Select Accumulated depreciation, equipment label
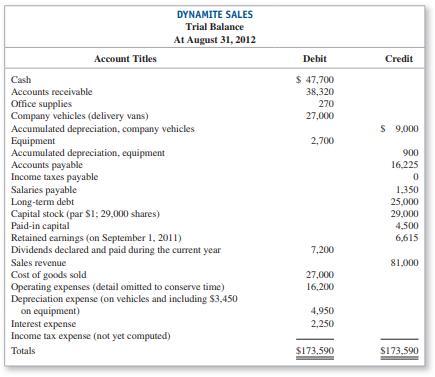This screenshot has width=435, height=377. pos(88,153)
